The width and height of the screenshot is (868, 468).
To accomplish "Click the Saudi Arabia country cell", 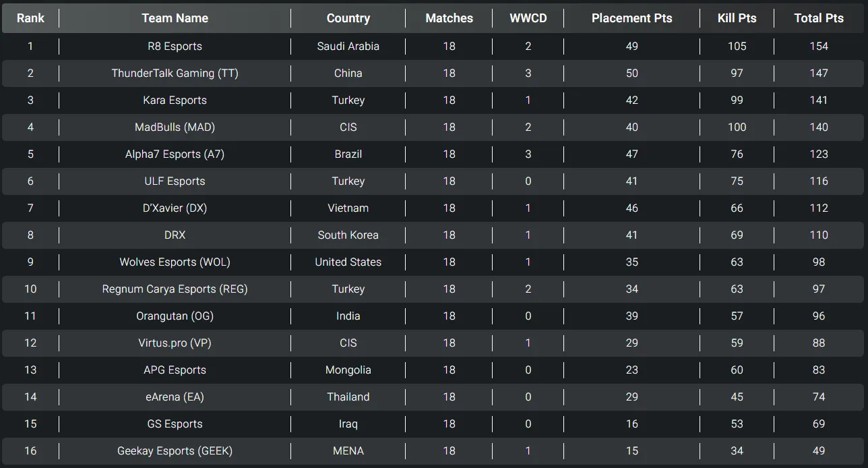I will point(348,46).
